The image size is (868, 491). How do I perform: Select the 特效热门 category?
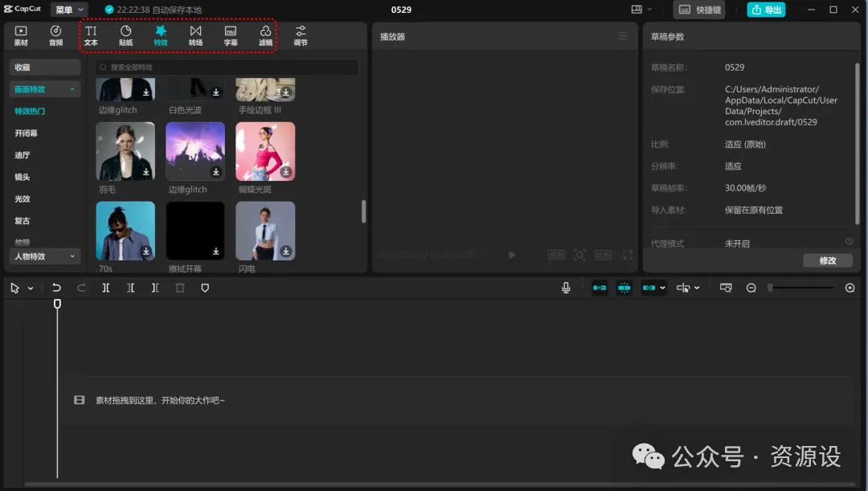pos(30,111)
